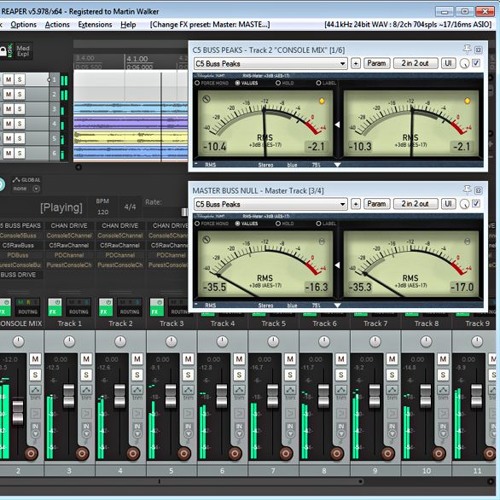This screenshot has width=500, height=500.
Task: Open input dropdown arrow on Track 3 strip
Action: click(x=188, y=434)
